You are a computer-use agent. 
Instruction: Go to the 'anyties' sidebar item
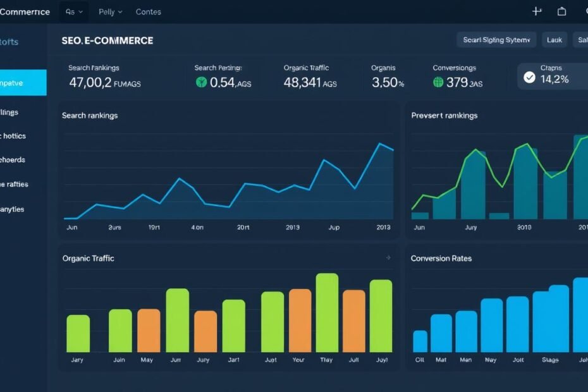[13, 209]
